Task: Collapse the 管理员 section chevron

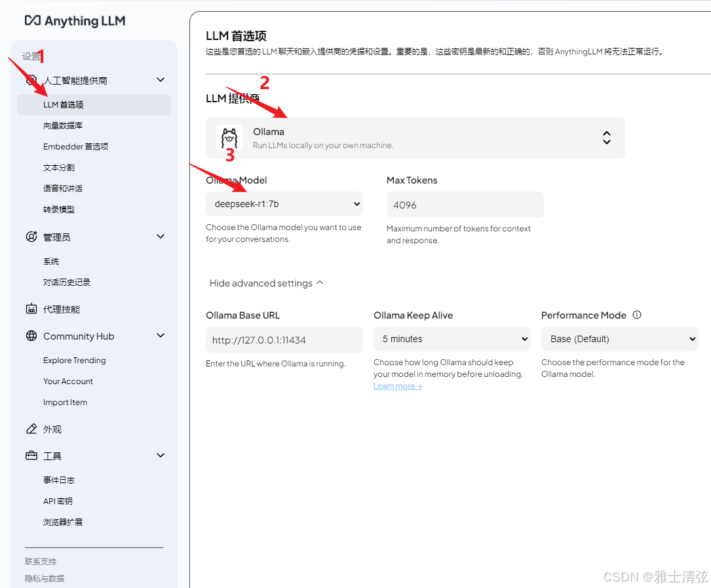Action: click(x=161, y=237)
